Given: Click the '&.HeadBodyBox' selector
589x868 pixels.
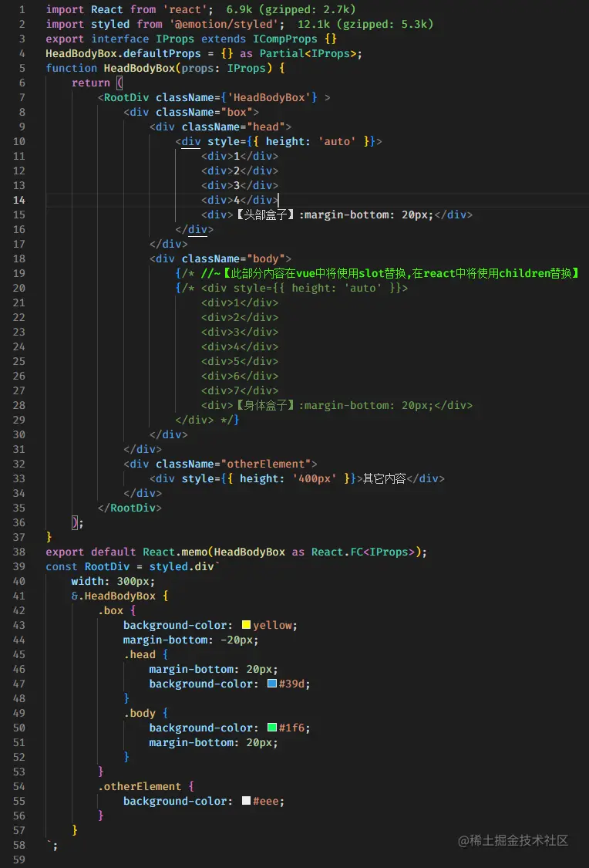Looking at the screenshot, I should 113,596.
